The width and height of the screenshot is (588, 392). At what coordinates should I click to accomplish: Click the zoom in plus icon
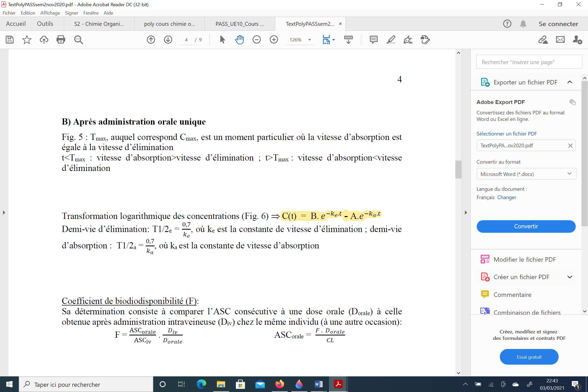click(x=274, y=40)
